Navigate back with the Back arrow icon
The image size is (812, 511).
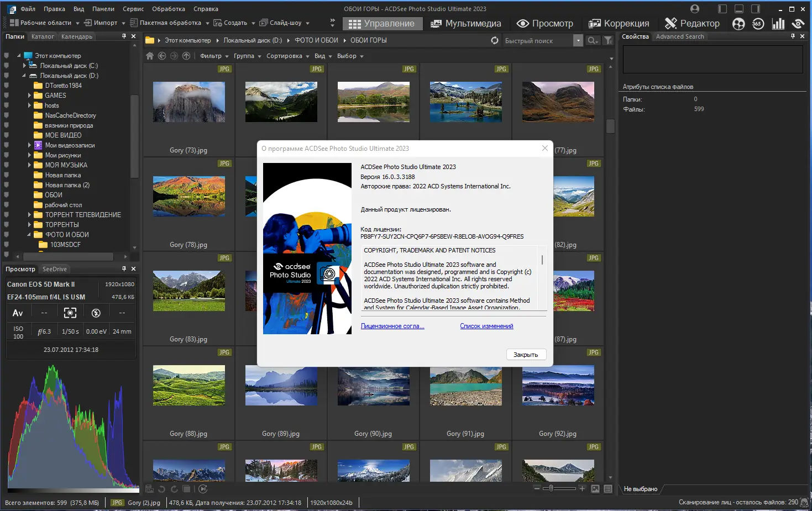(x=162, y=56)
